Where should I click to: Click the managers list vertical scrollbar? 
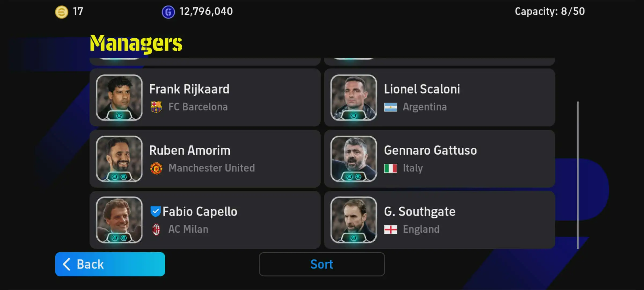578,175
